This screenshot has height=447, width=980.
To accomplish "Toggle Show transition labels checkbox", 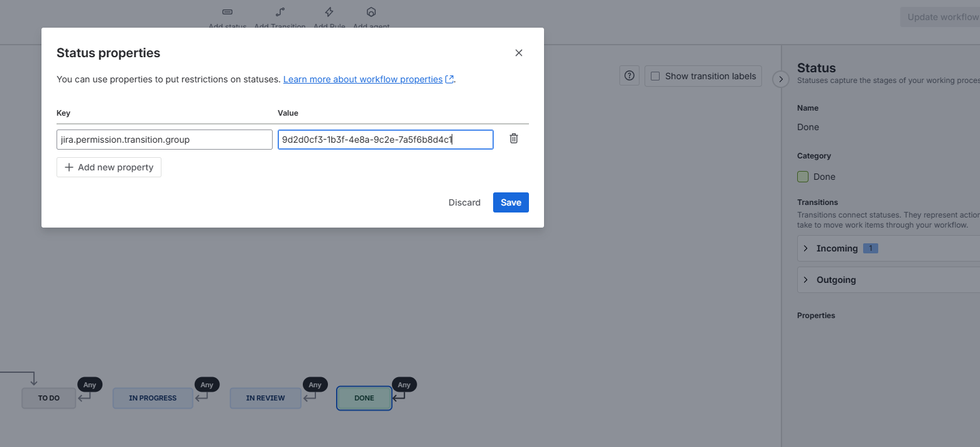I will click(x=655, y=76).
